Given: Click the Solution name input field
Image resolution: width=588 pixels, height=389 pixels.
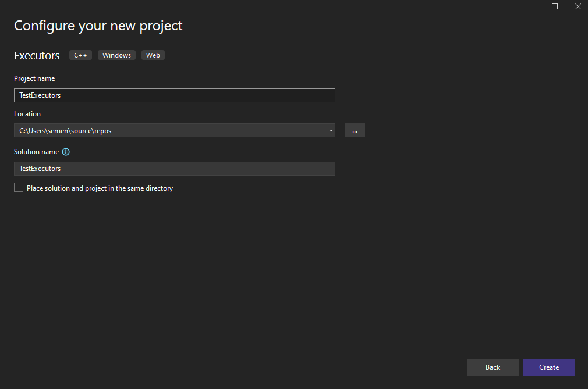Looking at the screenshot, I should [175, 169].
